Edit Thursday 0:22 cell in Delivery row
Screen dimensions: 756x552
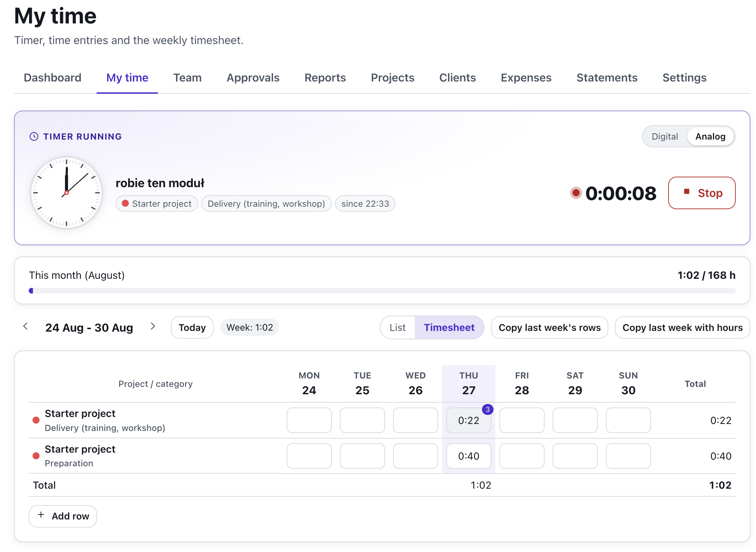(x=469, y=420)
